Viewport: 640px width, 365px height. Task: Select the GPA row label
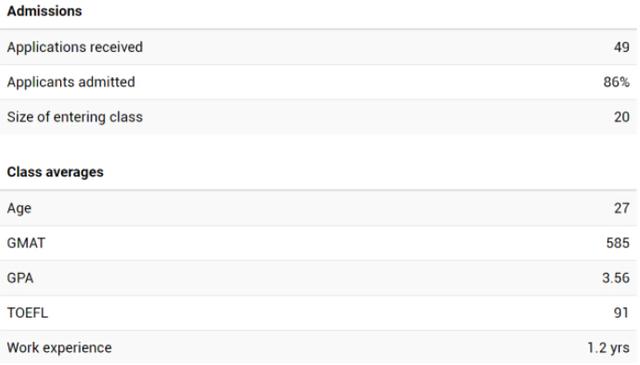(x=20, y=278)
